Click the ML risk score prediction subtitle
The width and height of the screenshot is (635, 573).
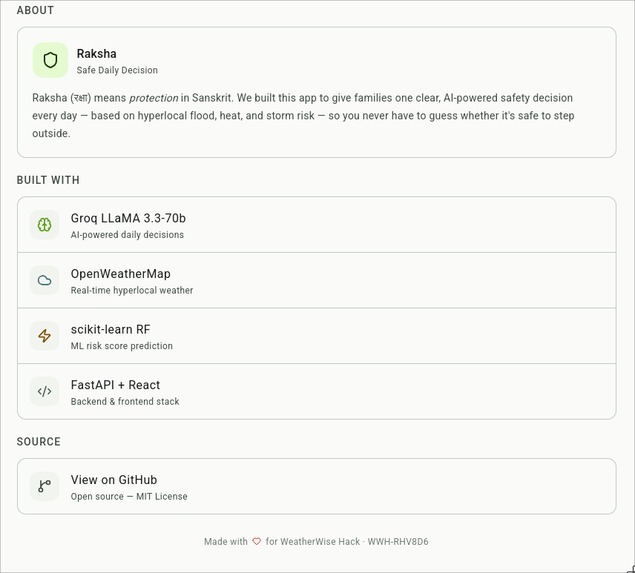[121, 346]
